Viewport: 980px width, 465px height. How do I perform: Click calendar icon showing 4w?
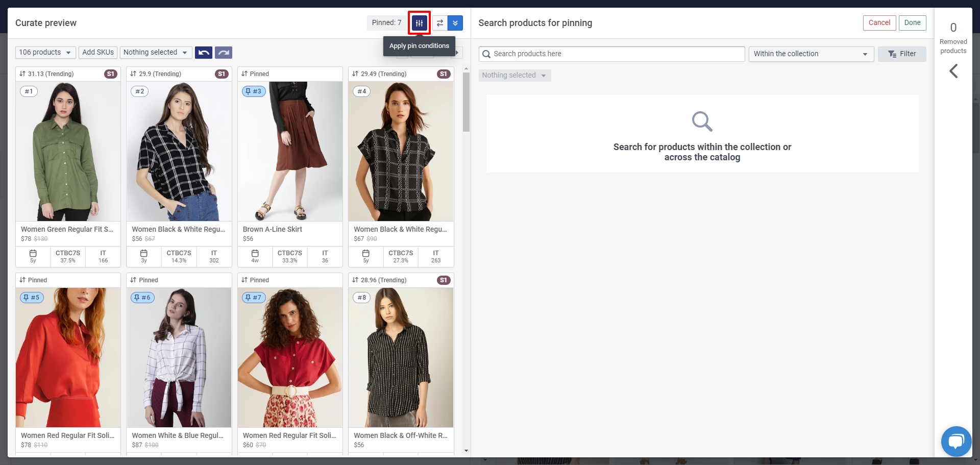pyautogui.click(x=255, y=254)
